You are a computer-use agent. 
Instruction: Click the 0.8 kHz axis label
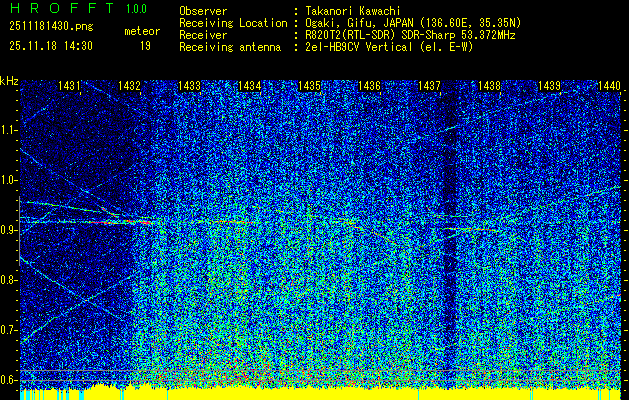pyautogui.click(x=8, y=280)
